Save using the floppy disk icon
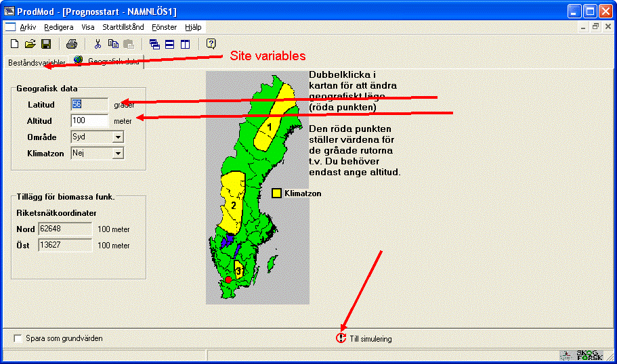 [x=46, y=43]
